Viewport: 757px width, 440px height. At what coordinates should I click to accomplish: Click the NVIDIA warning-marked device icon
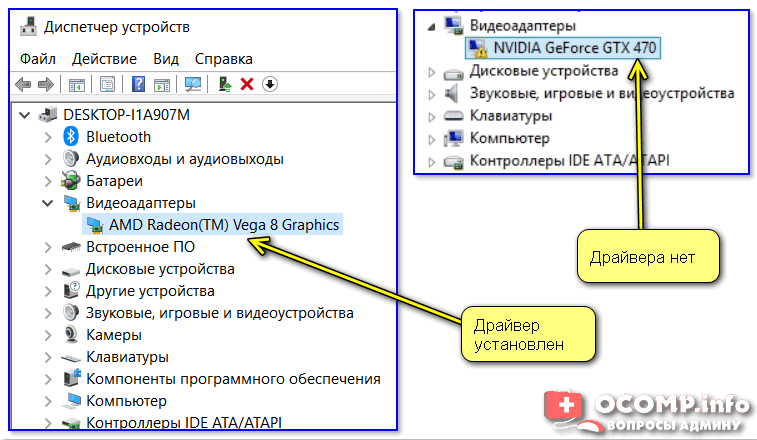[477, 48]
